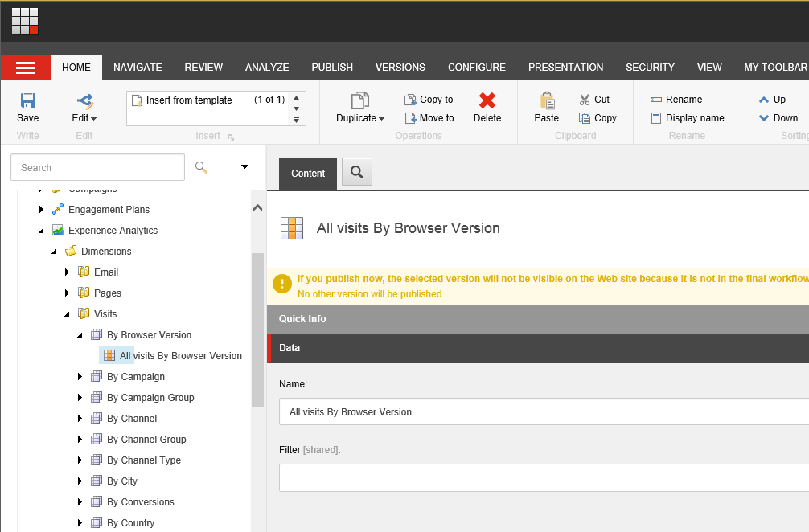Open the red hamburger menu button

[26, 68]
